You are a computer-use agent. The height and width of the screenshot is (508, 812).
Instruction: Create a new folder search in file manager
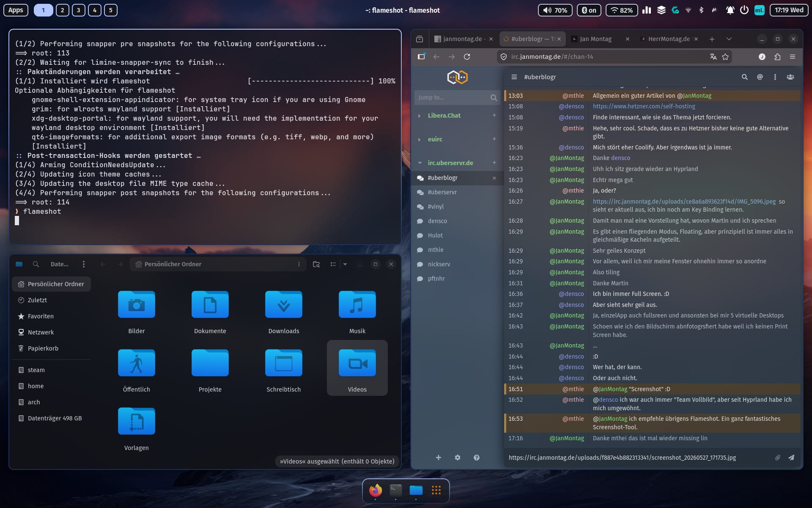pyautogui.click(x=316, y=264)
